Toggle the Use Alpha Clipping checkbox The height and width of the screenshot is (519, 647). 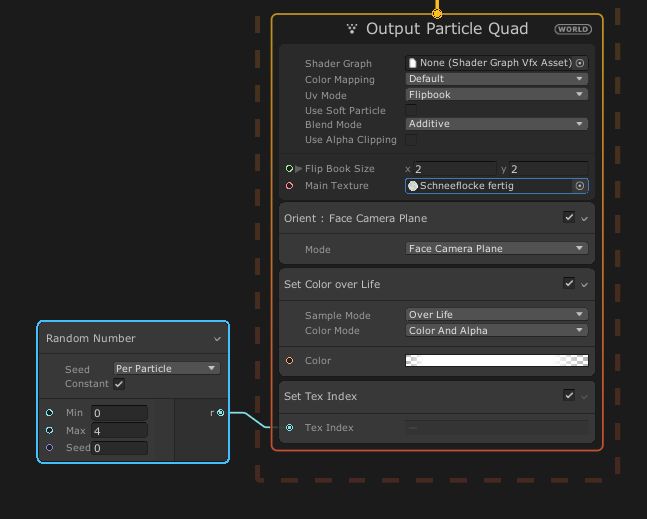click(x=411, y=140)
